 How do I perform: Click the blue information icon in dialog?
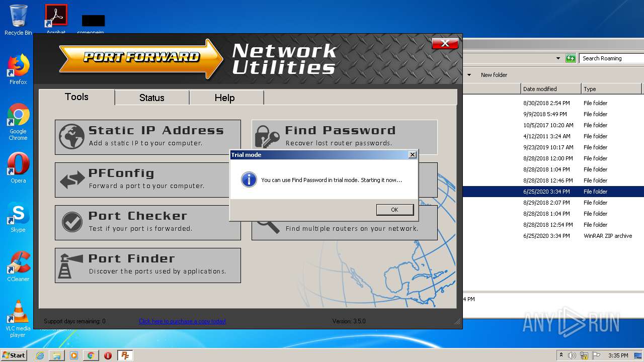click(249, 179)
